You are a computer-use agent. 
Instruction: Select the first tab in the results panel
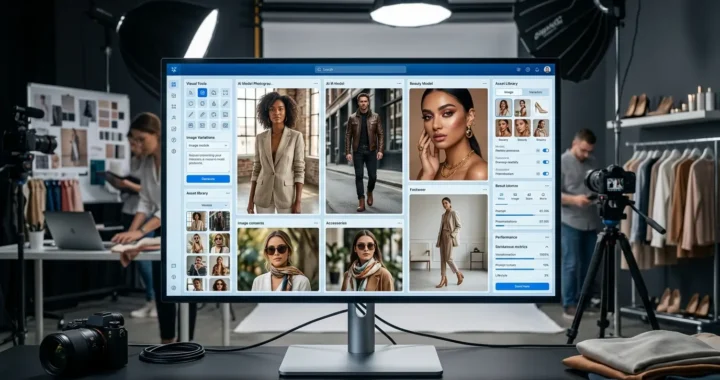tap(501, 196)
